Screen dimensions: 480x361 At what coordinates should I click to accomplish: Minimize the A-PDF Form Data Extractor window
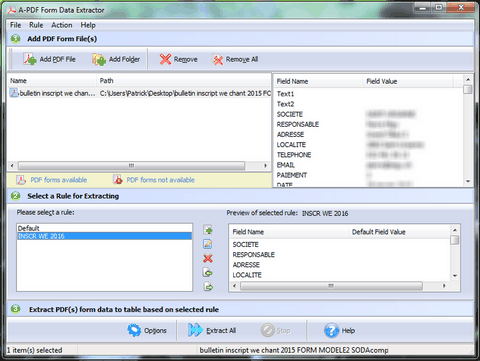click(x=423, y=8)
